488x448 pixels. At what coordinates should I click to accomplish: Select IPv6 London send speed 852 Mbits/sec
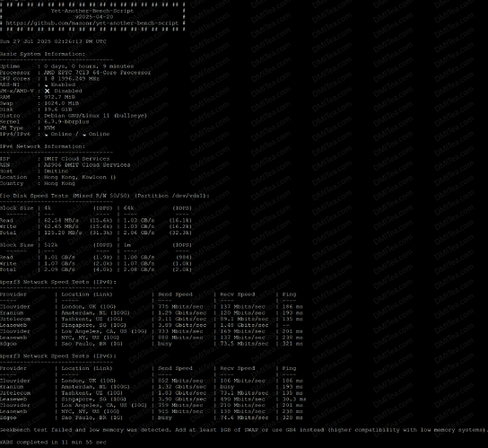(180, 381)
